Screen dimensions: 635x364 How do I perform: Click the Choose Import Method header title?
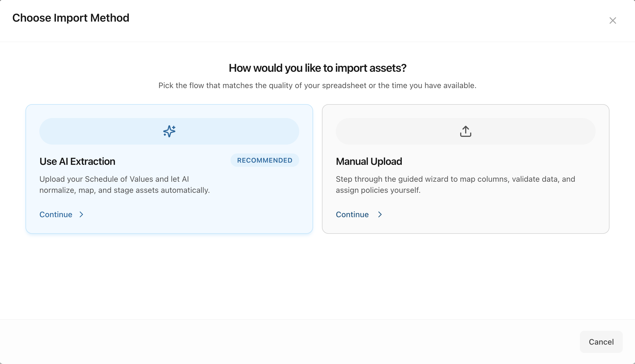tap(71, 18)
